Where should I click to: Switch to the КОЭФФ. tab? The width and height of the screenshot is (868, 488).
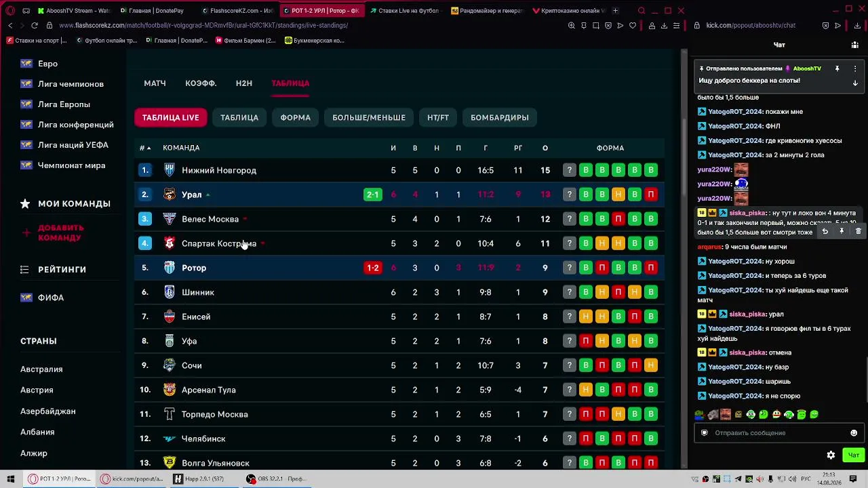(201, 83)
